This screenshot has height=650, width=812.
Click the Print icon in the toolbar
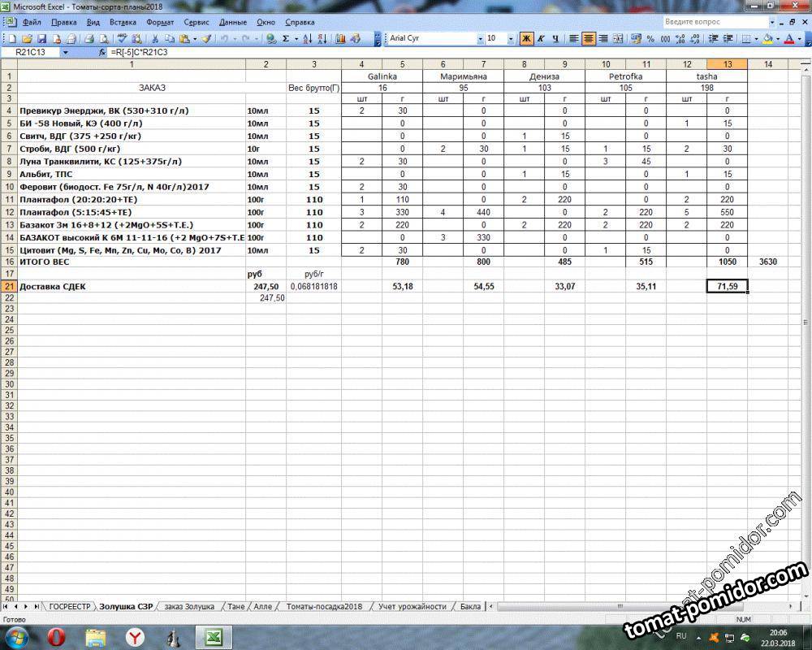coord(89,38)
